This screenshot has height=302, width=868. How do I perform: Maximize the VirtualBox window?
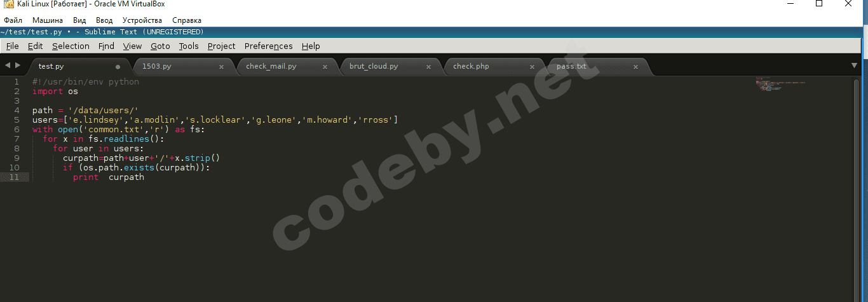click(819, 4)
